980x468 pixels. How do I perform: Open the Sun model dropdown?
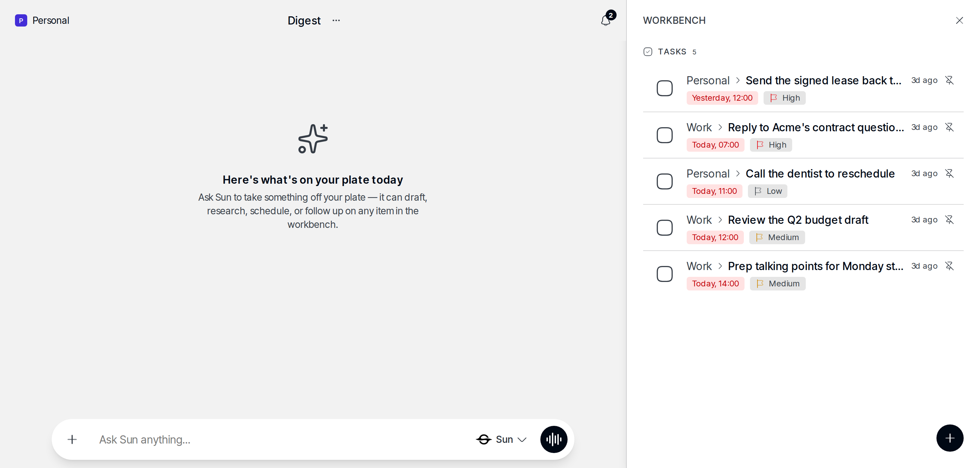(x=501, y=439)
